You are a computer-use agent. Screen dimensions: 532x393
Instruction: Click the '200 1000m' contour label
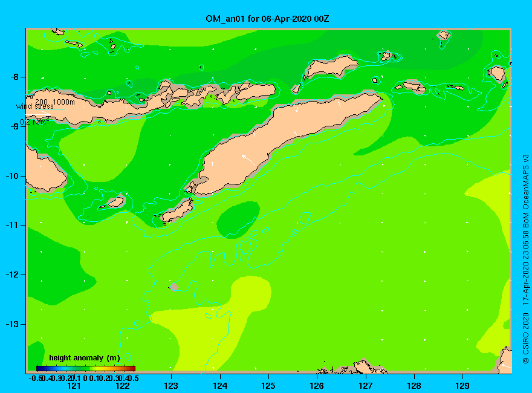coord(55,102)
